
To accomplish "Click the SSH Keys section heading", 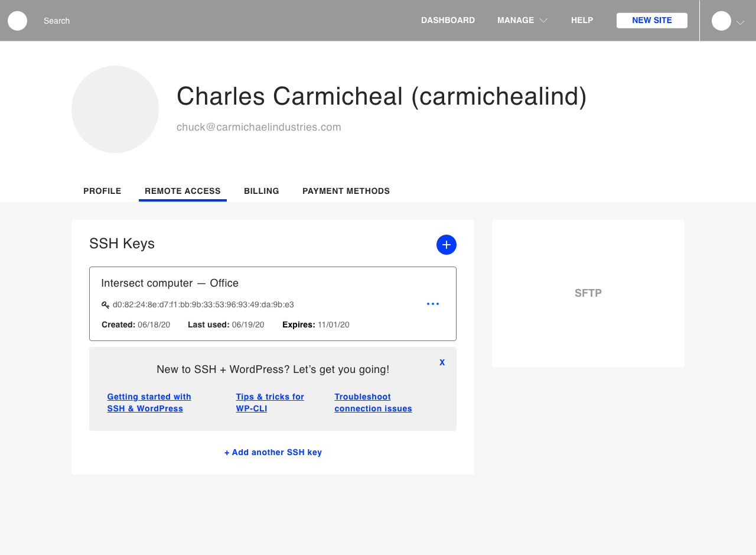I will point(122,244).
